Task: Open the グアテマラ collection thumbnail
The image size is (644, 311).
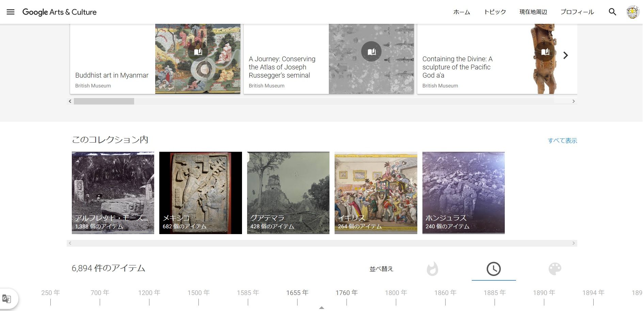Action: tap(288, 193)
